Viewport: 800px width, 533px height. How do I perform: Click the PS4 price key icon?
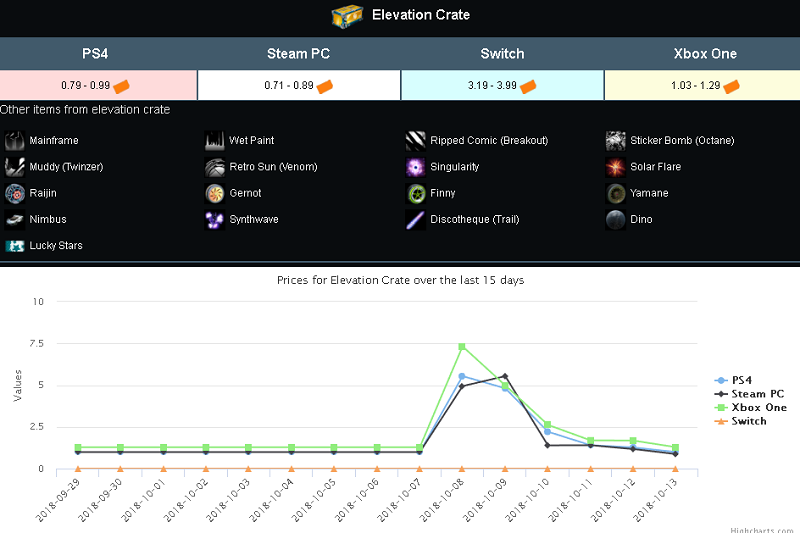[x=121, y=86]
